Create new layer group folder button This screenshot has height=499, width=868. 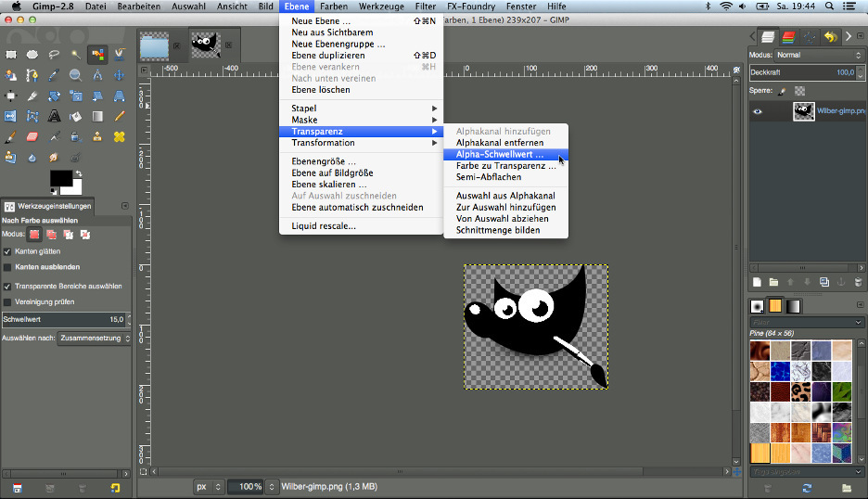774,282
